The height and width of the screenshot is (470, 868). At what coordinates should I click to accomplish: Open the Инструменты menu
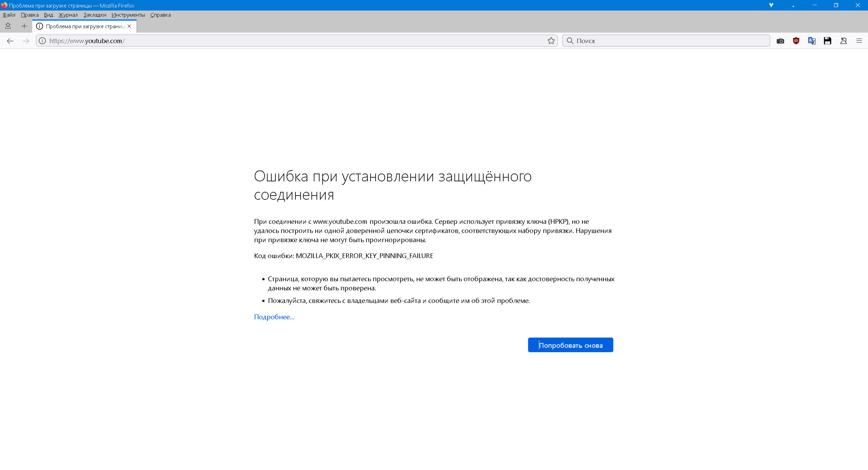point(128,15)
